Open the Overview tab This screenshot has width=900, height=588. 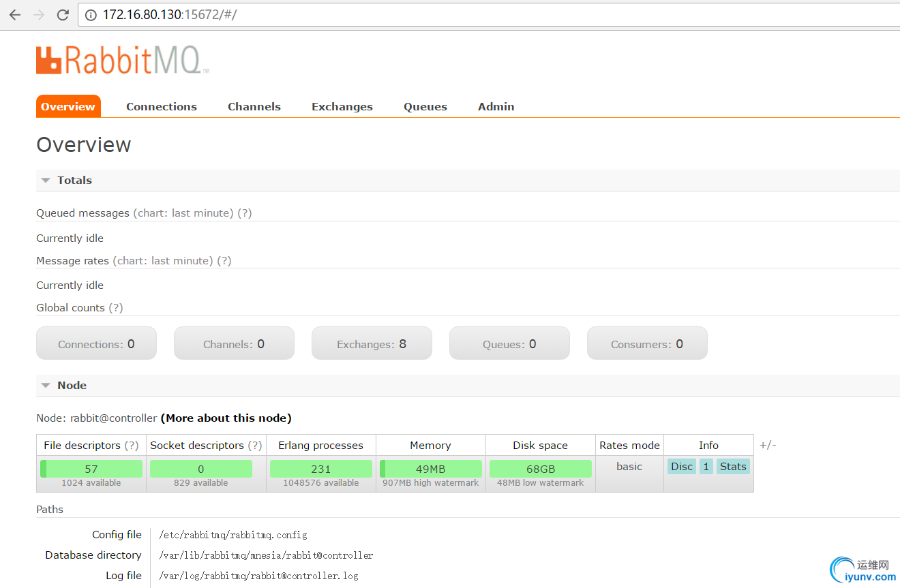click(68, 106)
